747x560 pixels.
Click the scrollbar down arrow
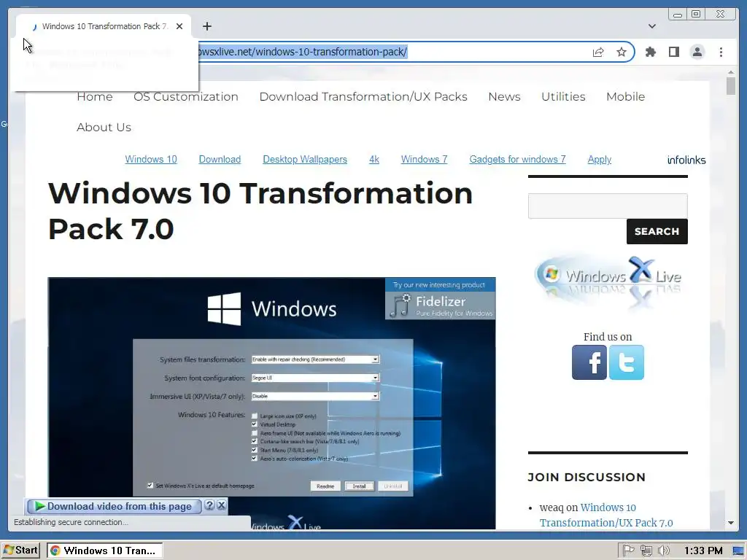point(731,523)
